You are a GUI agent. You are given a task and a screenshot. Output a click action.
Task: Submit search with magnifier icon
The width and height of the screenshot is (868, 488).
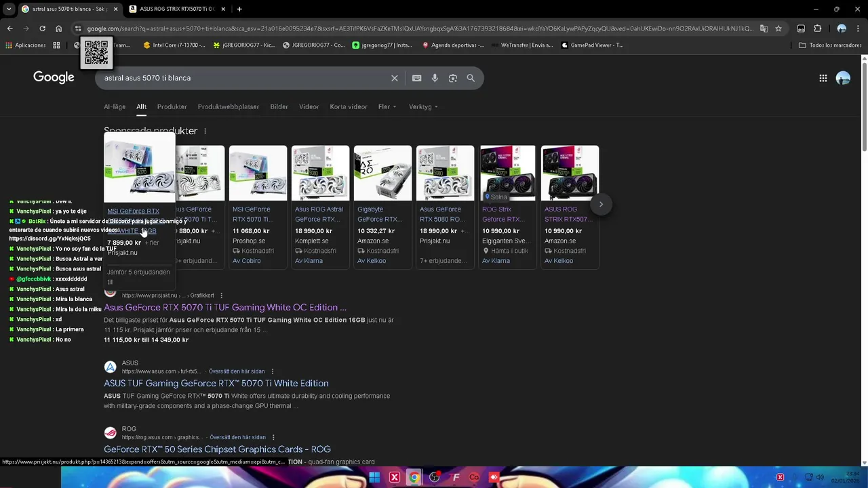tap(471, 78)
